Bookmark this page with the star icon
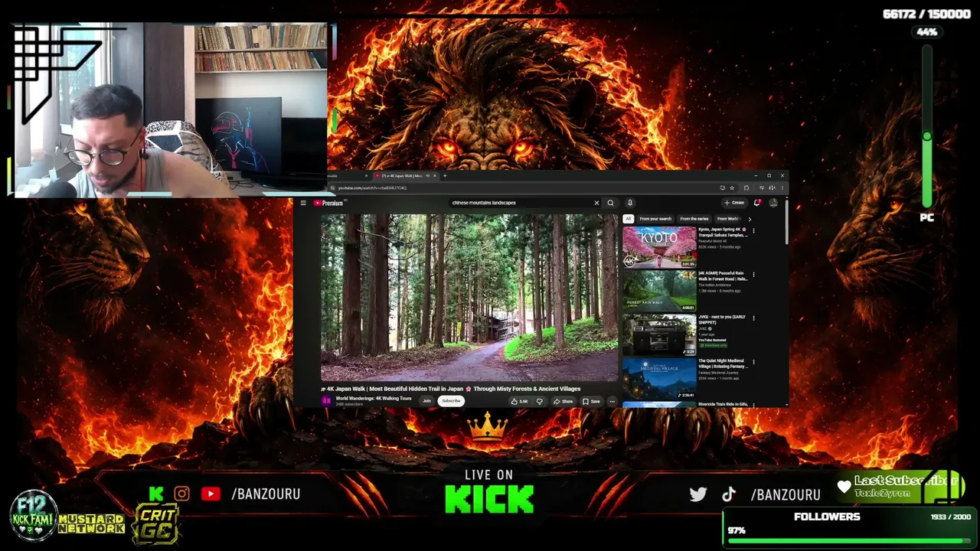 tap(732, 187)
